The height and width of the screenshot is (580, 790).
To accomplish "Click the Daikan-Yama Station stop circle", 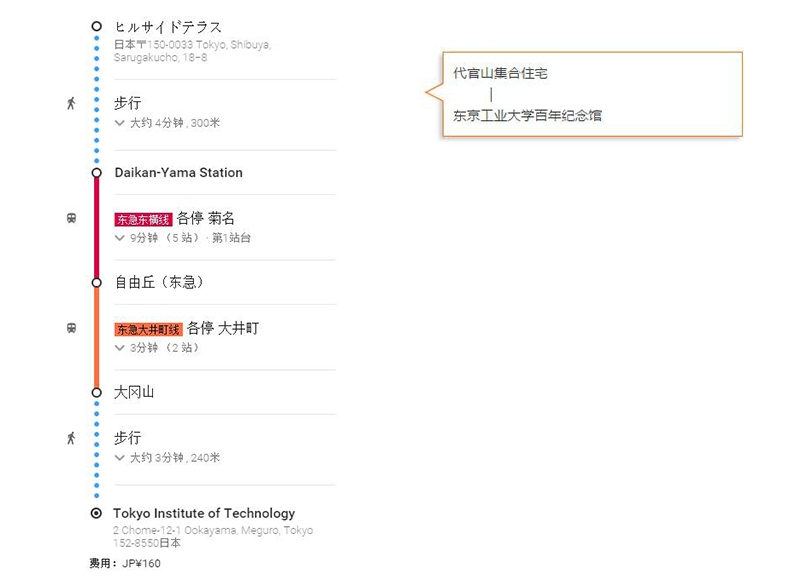I will (96, 173).
